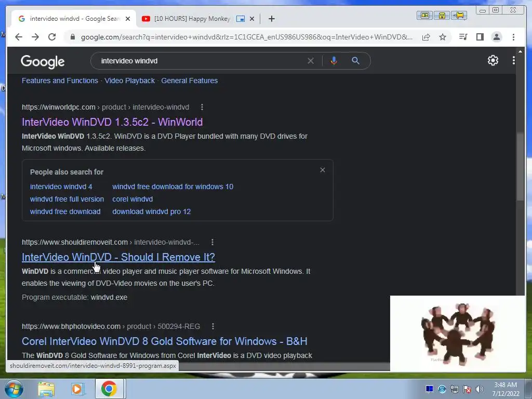Click the Chrome forward arrow
This screenshot has width=532, height=399.
tap(35, 37)
